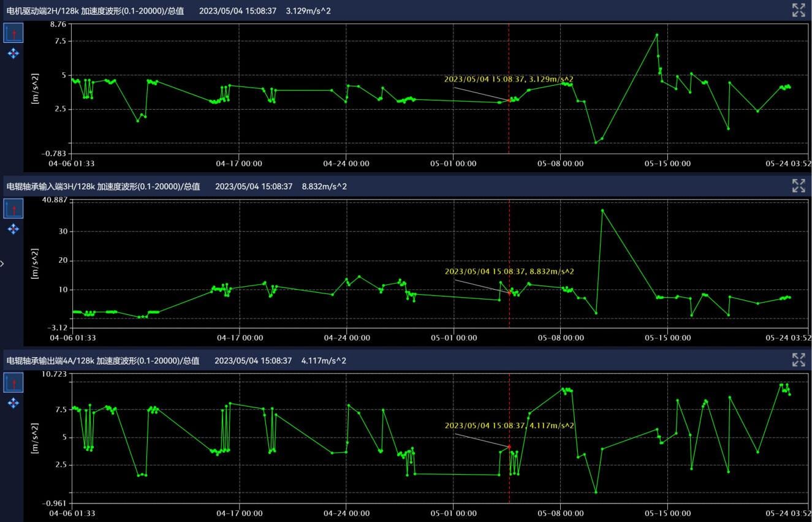Click the yellow 8.832m/s^2 annotation label
The height and width of the screenshot is (522, 812).
509,271
